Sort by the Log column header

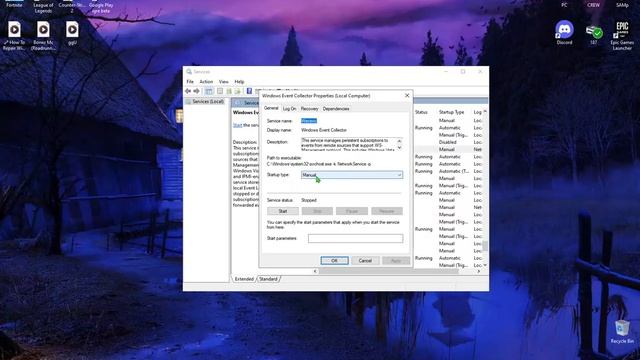coord(478,112)
